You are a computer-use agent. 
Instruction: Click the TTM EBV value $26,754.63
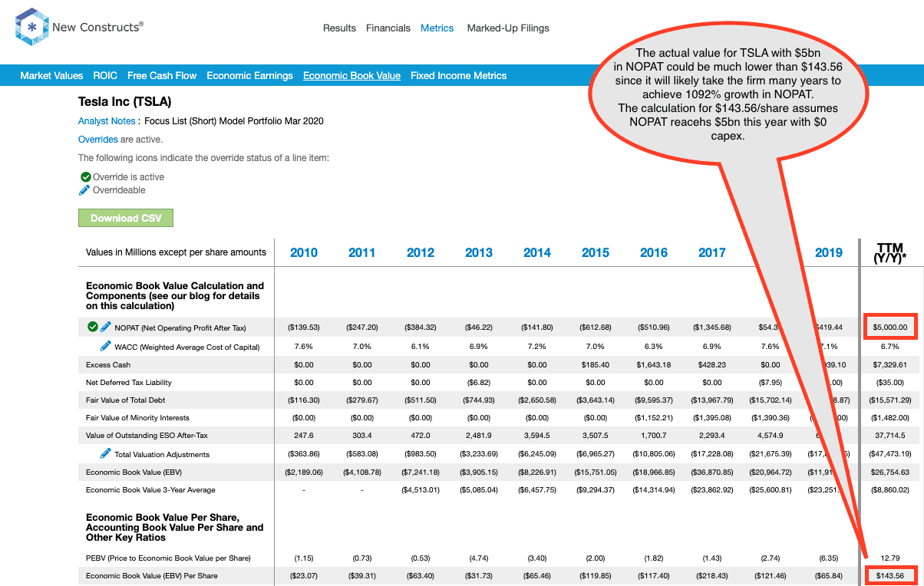pyautogui.click(x=891, y=472)
